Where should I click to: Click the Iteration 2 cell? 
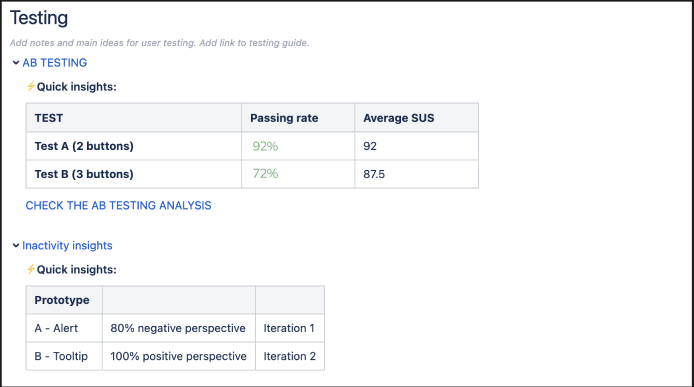click(290, 356)
